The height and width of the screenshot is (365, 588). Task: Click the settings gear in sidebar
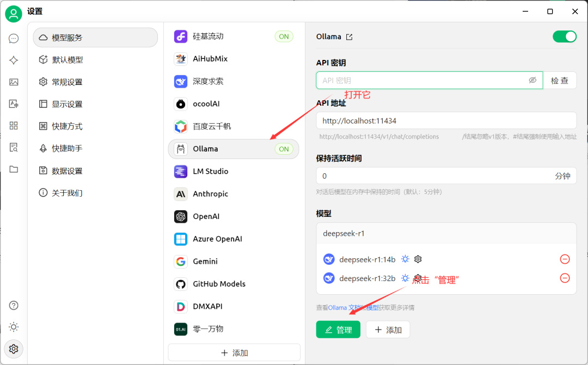(x=14, y=349)
